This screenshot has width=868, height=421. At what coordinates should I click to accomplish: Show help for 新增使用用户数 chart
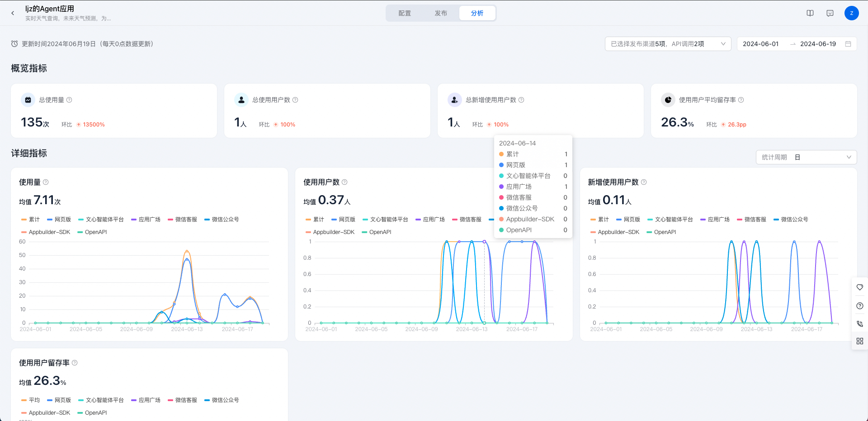pos(644,182)
